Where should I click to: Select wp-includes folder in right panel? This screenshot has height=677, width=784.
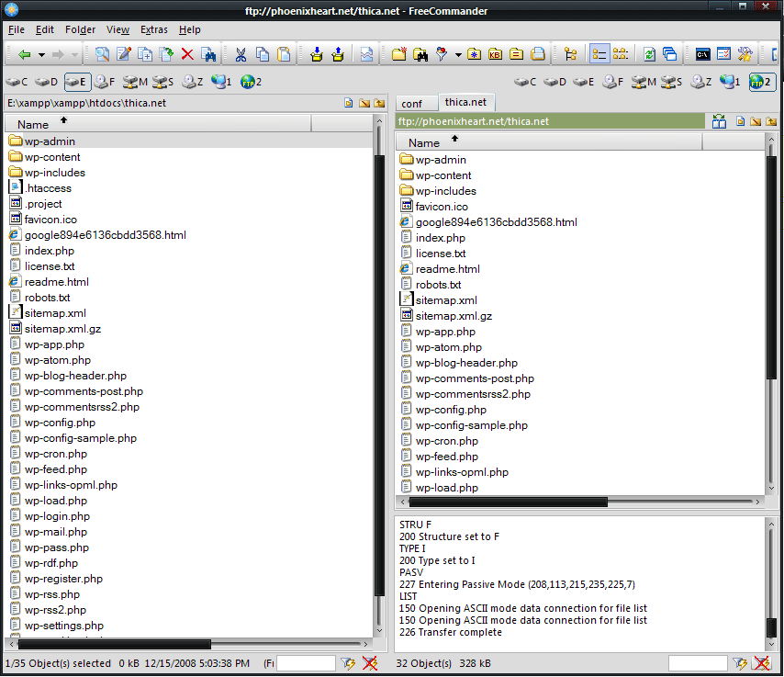point(445,191)
